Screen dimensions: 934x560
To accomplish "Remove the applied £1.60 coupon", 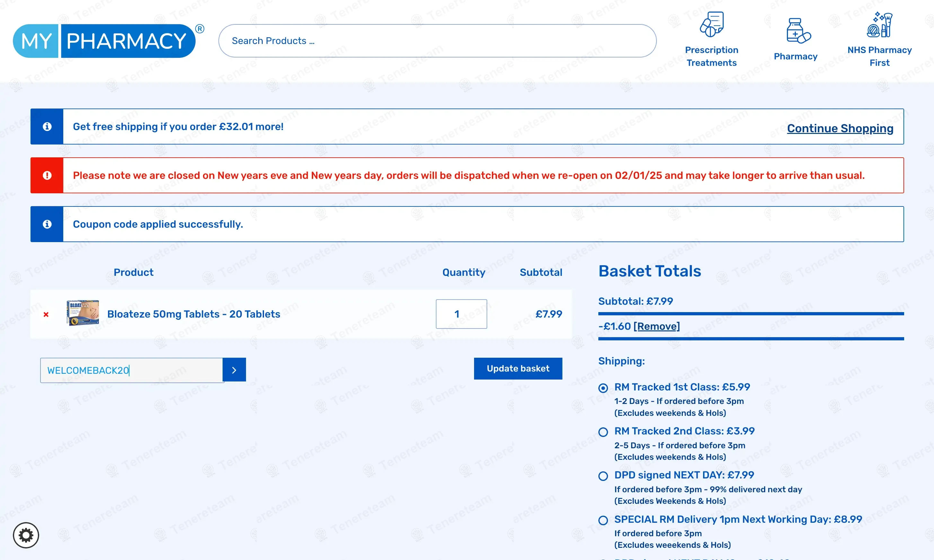I will point(656,326).
